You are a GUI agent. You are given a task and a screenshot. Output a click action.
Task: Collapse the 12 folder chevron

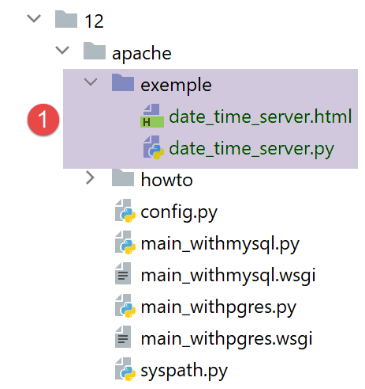[34, 19]
